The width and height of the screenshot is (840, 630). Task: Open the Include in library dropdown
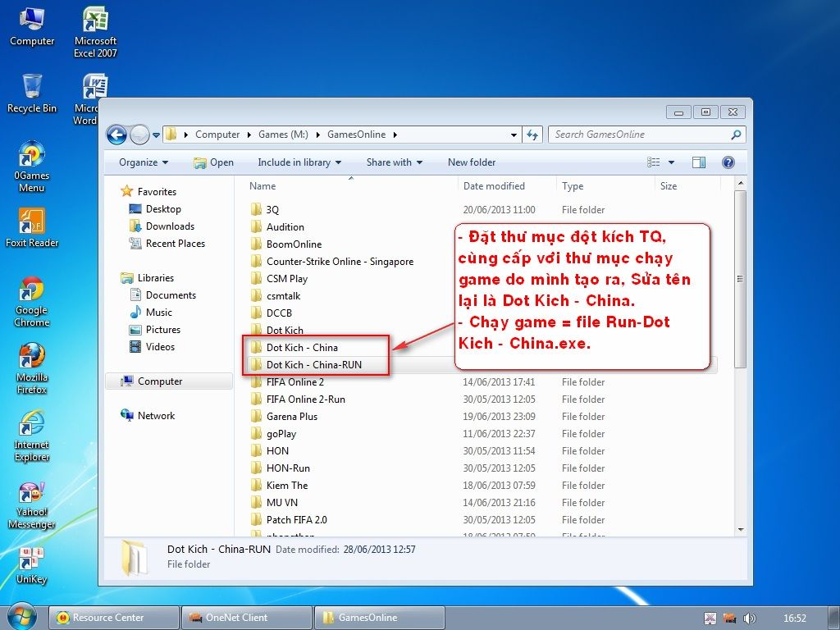(x=299, y=162)
